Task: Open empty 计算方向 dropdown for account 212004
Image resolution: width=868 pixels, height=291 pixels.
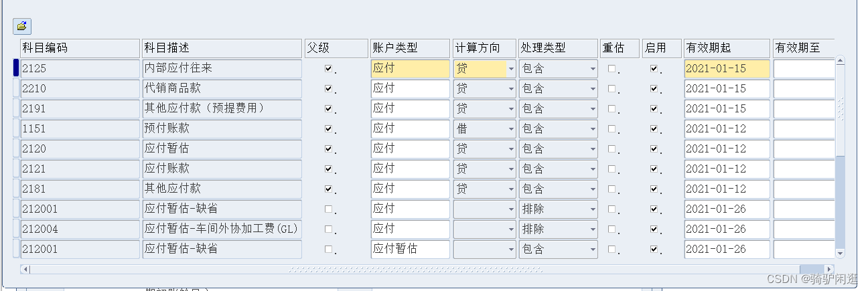Action: click(511, 229)
